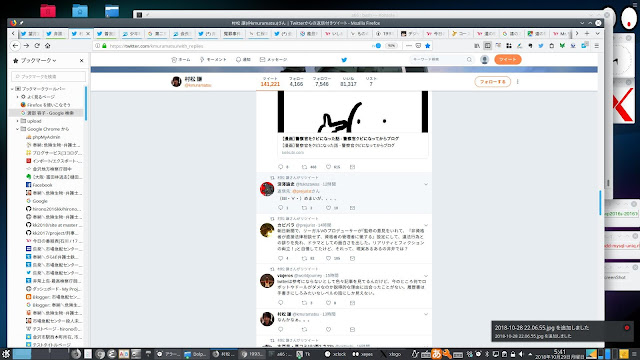Click the Firefox address bar URL
The image size is (640, 360).
coord(157,46)
